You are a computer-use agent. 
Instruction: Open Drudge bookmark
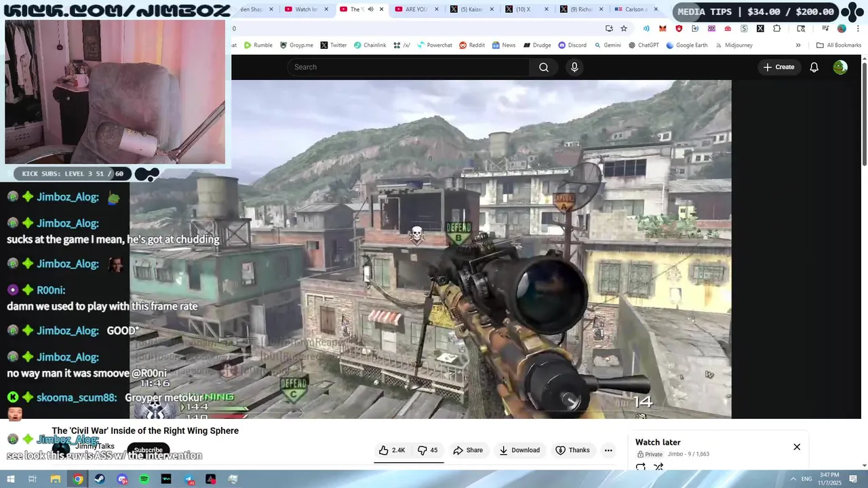(536, 45)
